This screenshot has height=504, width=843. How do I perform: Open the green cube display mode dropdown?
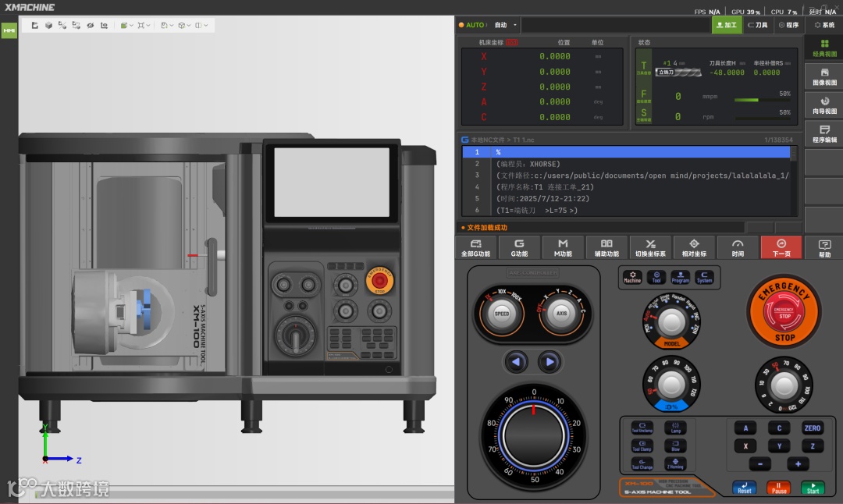(x=127, y=25)
